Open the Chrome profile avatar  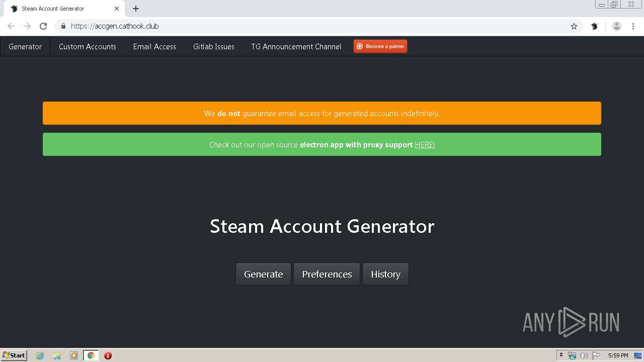tap(616, 26)
